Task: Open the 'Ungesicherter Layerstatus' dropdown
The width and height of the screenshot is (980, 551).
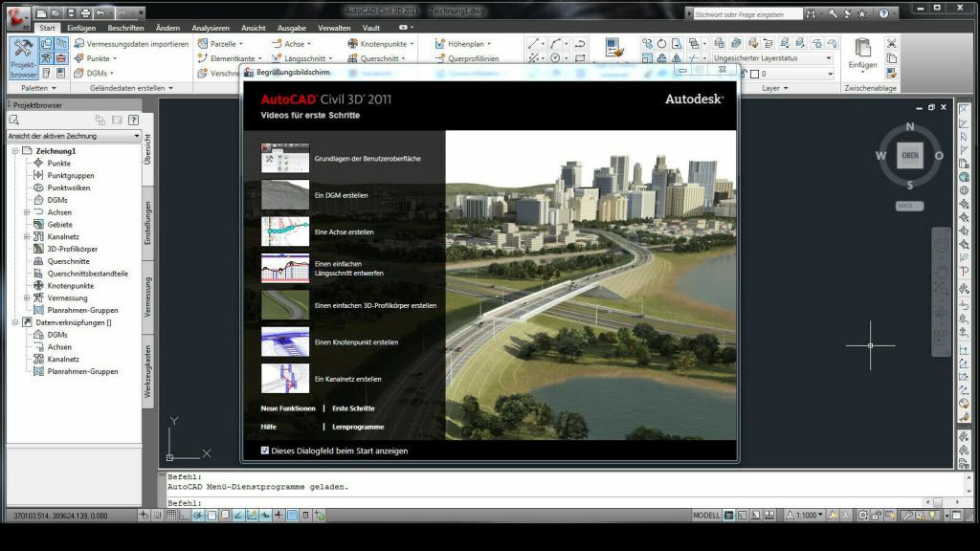Action: 772,58
